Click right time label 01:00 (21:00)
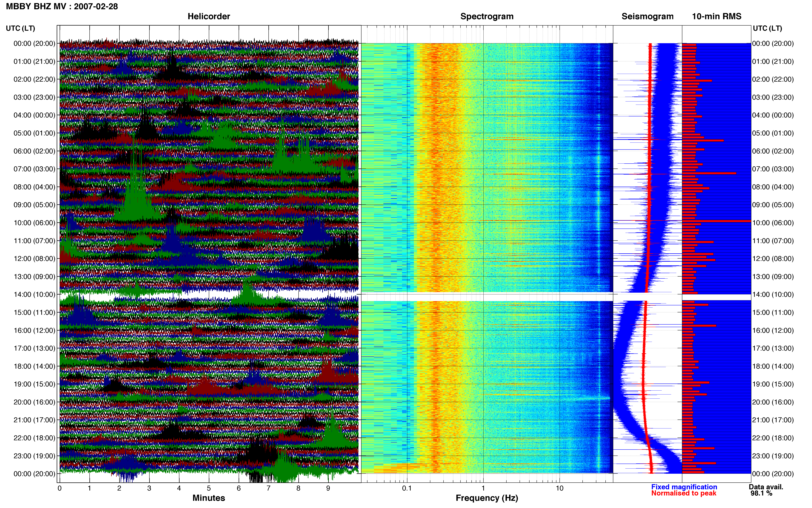 coord(773,62)
